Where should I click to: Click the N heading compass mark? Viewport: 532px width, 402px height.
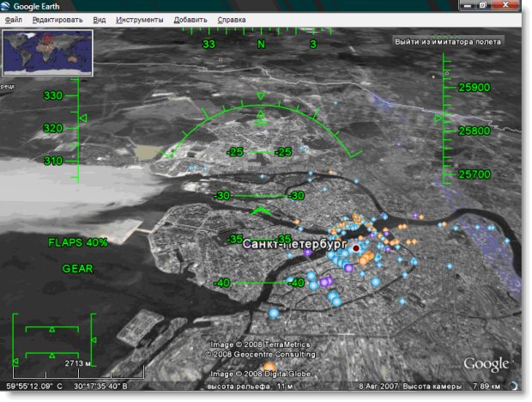(x=261, y=44)
